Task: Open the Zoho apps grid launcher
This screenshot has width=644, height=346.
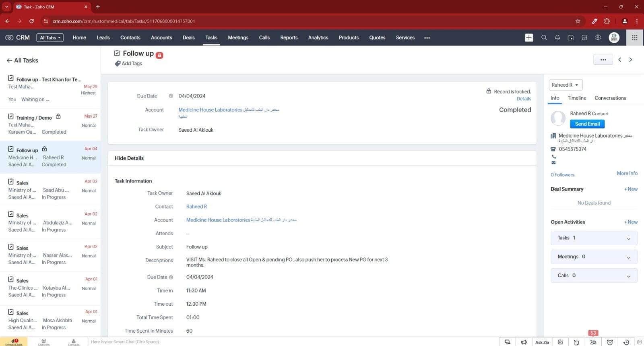Action: point(634,37)
